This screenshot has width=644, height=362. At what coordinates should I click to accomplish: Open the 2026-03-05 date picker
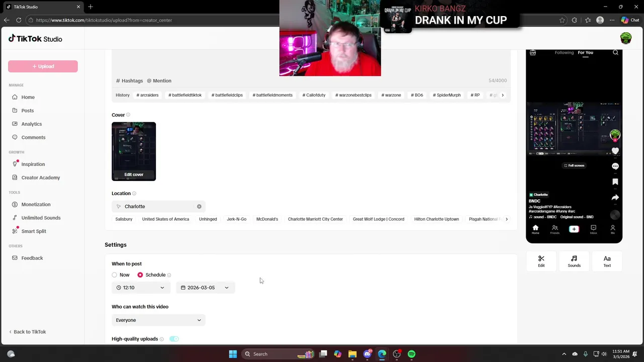pyautogui.click(x=205, y=288)
